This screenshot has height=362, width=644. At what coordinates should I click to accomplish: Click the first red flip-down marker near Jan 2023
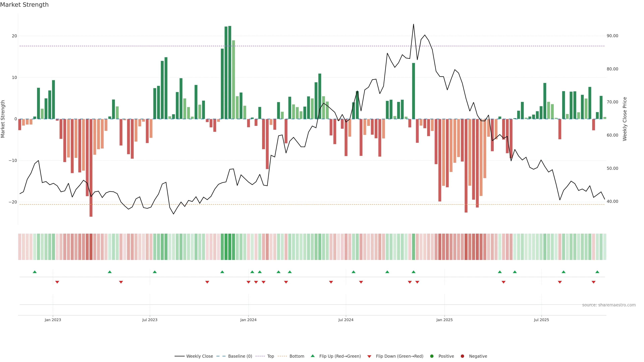[x=57, y=282]
